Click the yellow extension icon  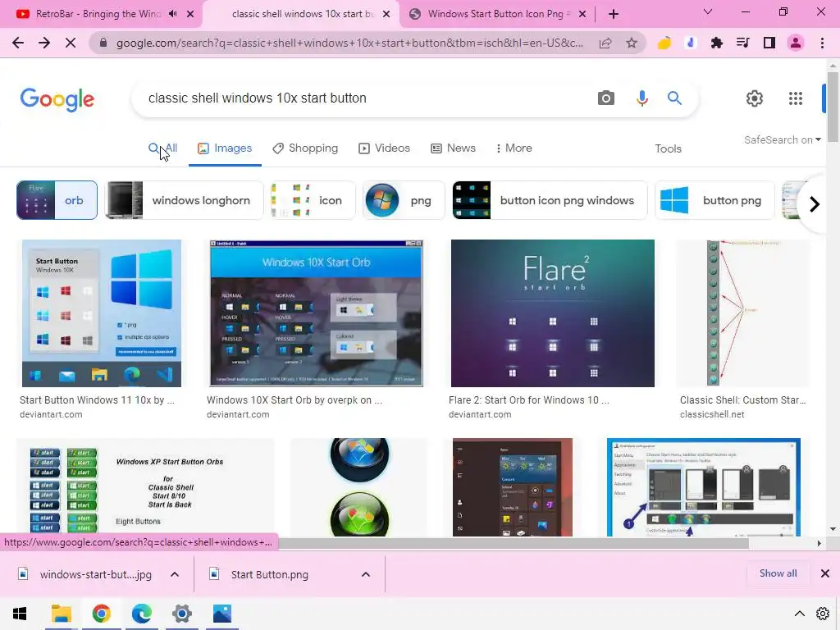click(x=664, y=43)
